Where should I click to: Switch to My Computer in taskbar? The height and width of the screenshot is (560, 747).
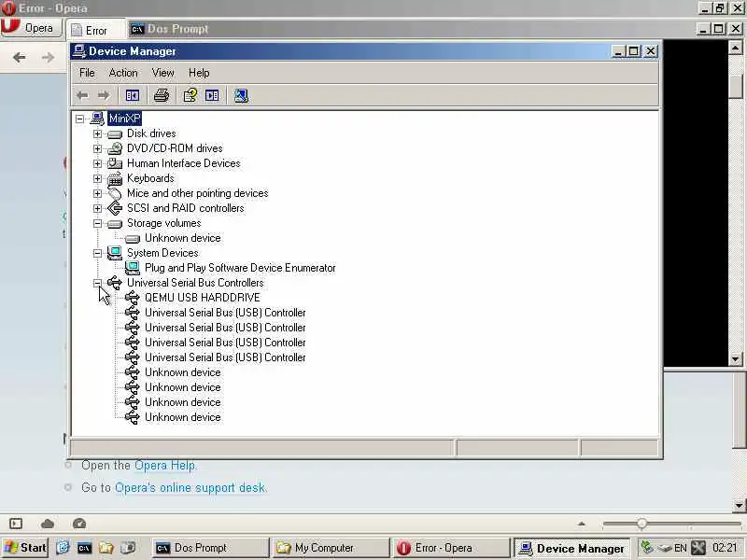[331, 548]
